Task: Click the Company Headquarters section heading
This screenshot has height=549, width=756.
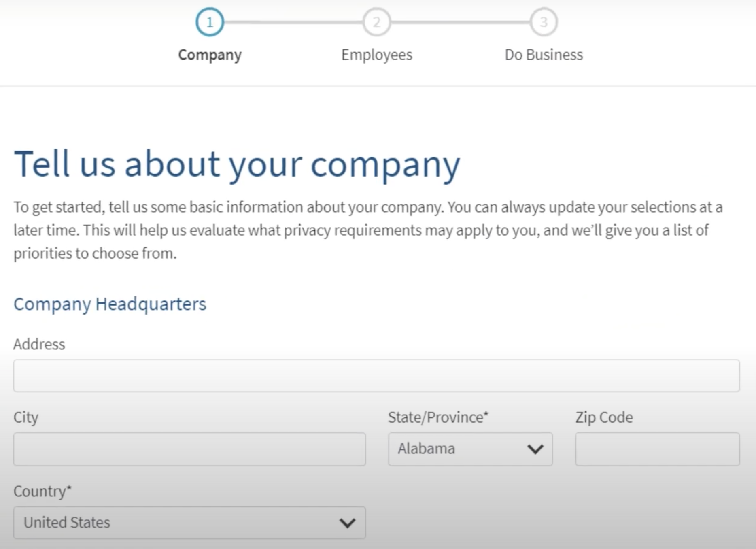Action: pos(110,304)
